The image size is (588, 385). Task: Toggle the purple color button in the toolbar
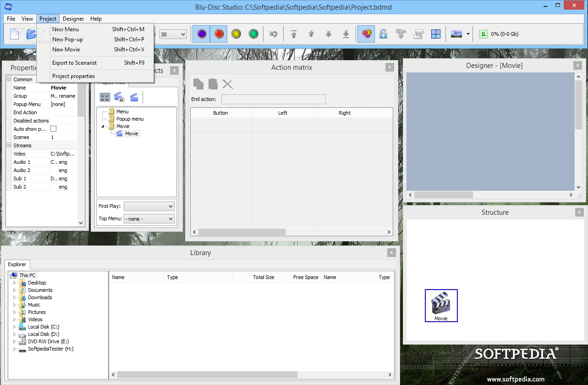pyautogui.click(x=202, y=34)
